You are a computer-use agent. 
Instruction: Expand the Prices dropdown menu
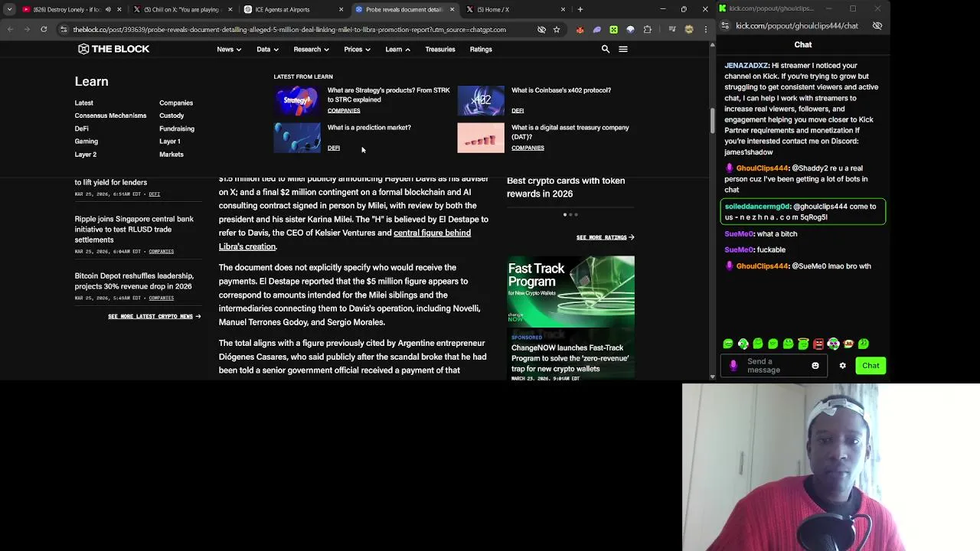[357, 49]
